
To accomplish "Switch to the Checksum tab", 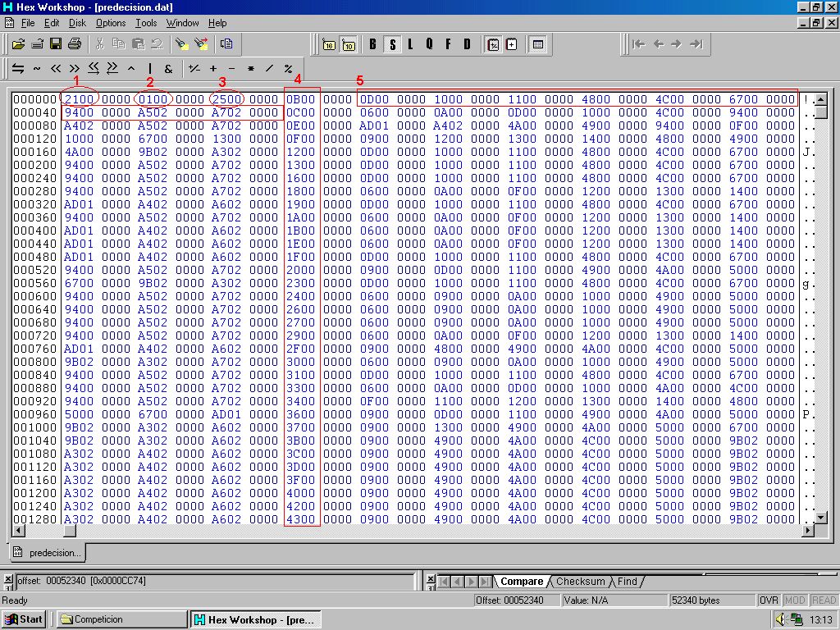I will pyautogui.click(x=580, y=582).
